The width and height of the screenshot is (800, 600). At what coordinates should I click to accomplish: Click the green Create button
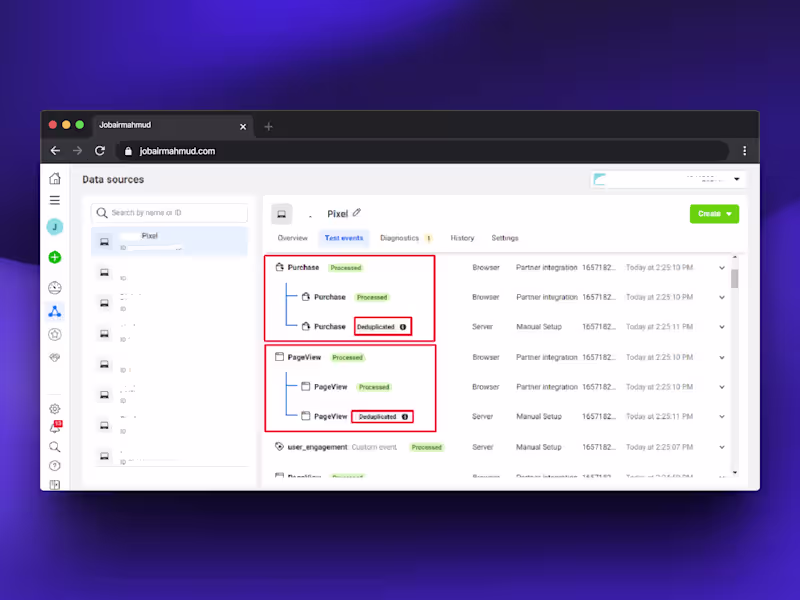click(714, 214)
